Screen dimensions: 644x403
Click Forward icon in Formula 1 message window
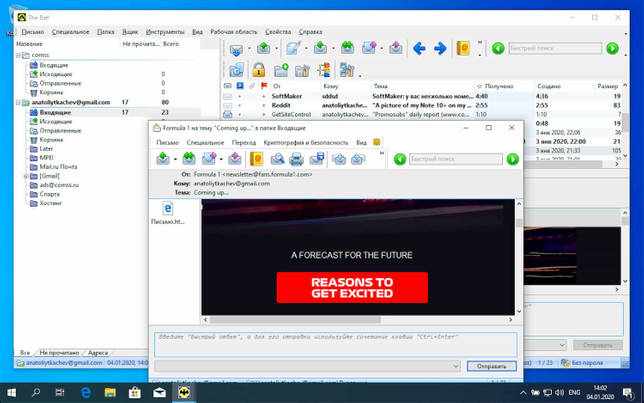[x=209, y=159]
